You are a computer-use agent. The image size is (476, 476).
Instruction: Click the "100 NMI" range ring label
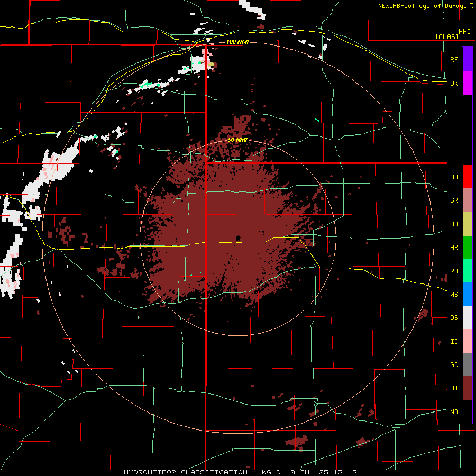(237, 42)
